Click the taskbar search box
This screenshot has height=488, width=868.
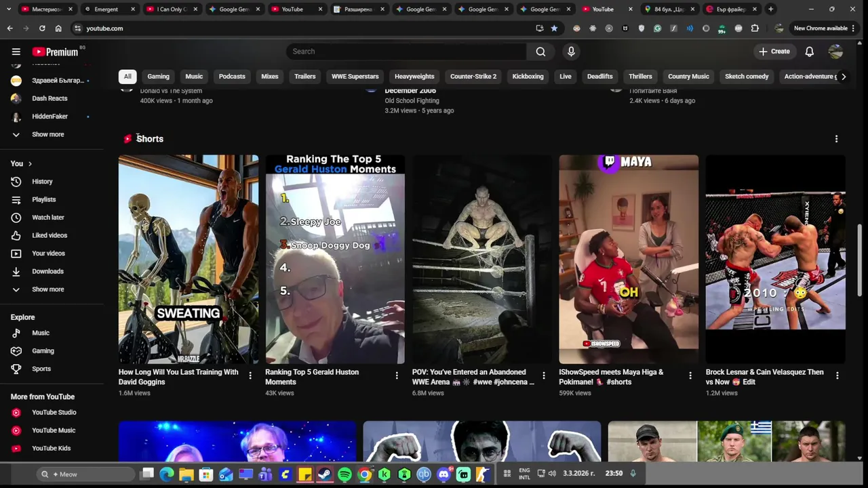tap(86, 474)
